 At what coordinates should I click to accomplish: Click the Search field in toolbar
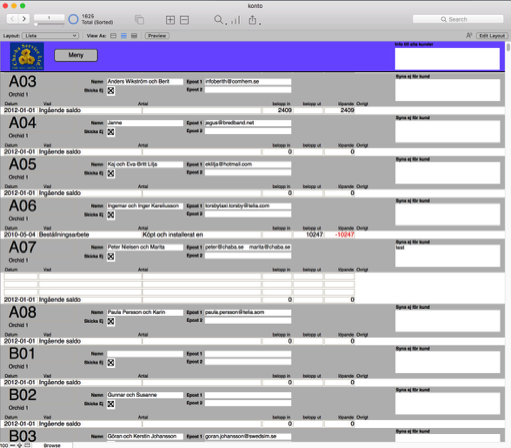coord(458,19)
